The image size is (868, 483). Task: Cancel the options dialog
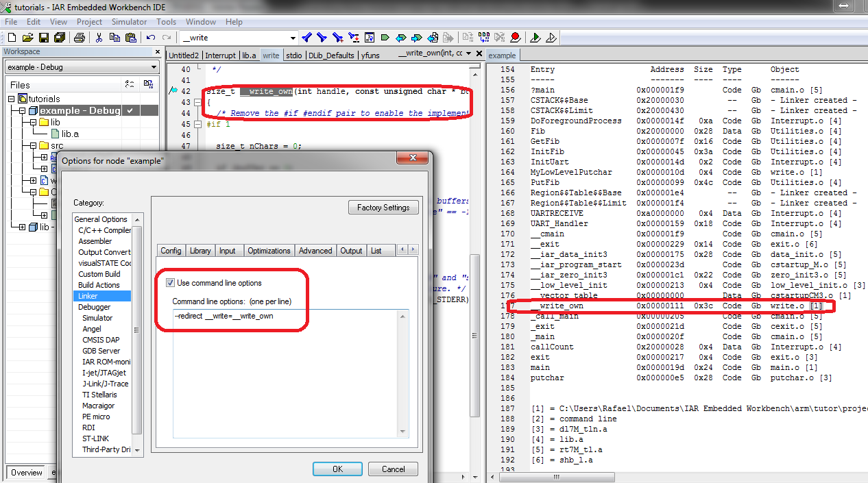pyautogui.click(x=393, y=469)
